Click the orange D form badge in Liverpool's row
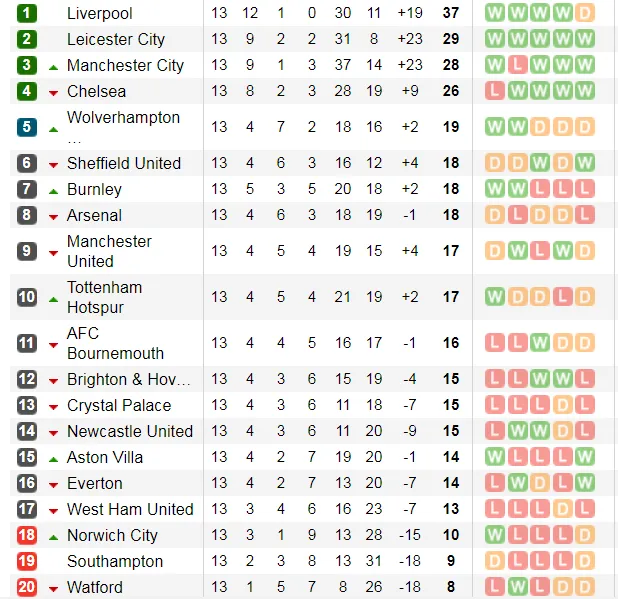This screenshot has width=618, height=599. (x=584, y=13)
